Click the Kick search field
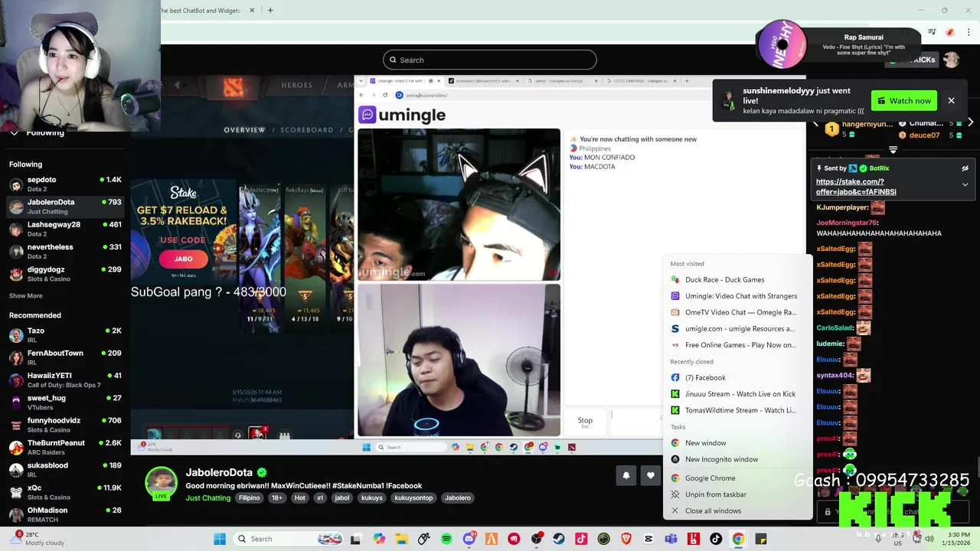 coord(489,60)
